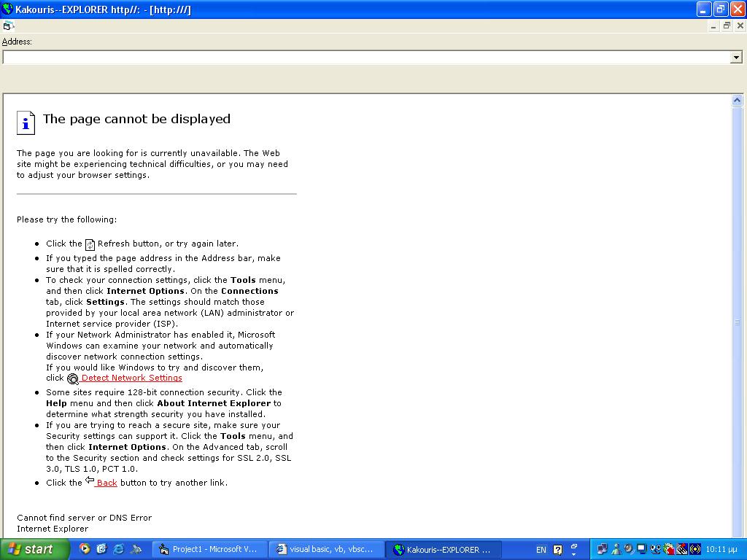Switch to the "visual basic, vb, vbsc..." taskbar window

[325, 549]
